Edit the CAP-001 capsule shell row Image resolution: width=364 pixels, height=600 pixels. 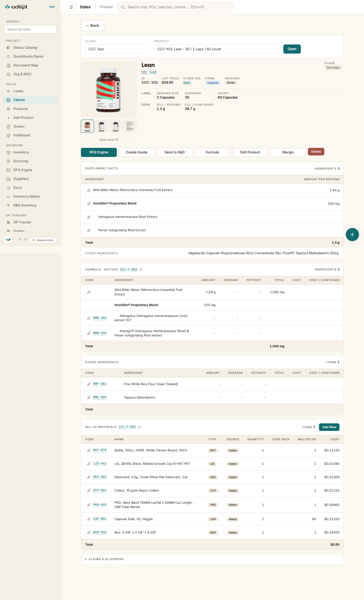pyautogui.click(x=89, y=519)
